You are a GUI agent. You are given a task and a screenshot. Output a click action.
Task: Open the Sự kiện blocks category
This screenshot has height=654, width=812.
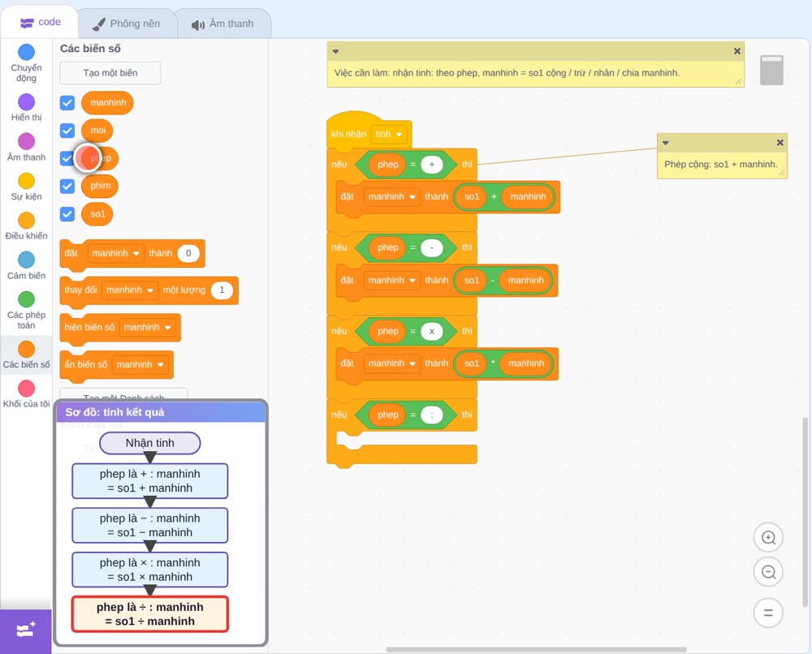[x=26, y=187]
